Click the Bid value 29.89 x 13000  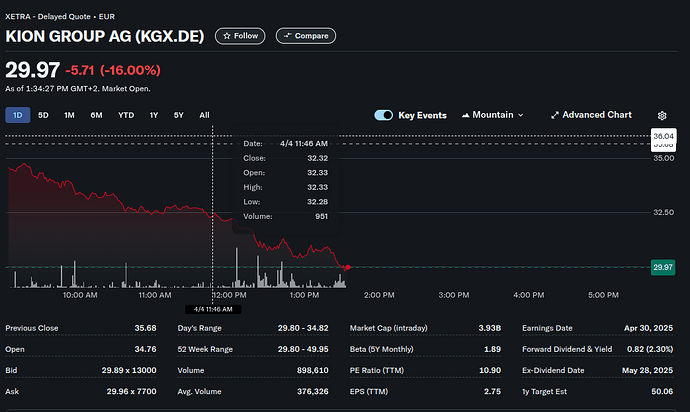(129, 370)
